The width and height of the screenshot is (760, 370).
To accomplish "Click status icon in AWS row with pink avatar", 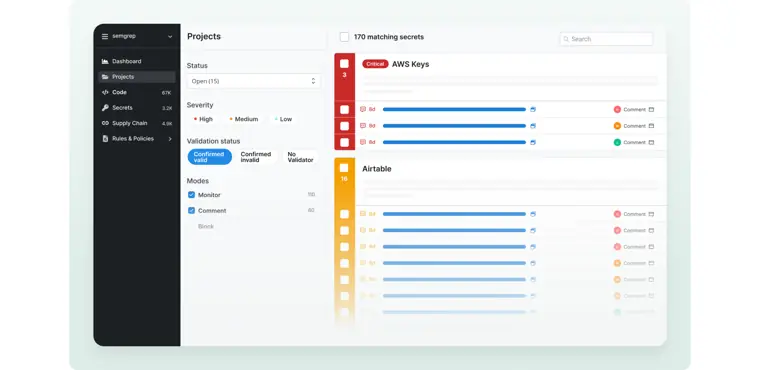I will [x=363, y=110].
